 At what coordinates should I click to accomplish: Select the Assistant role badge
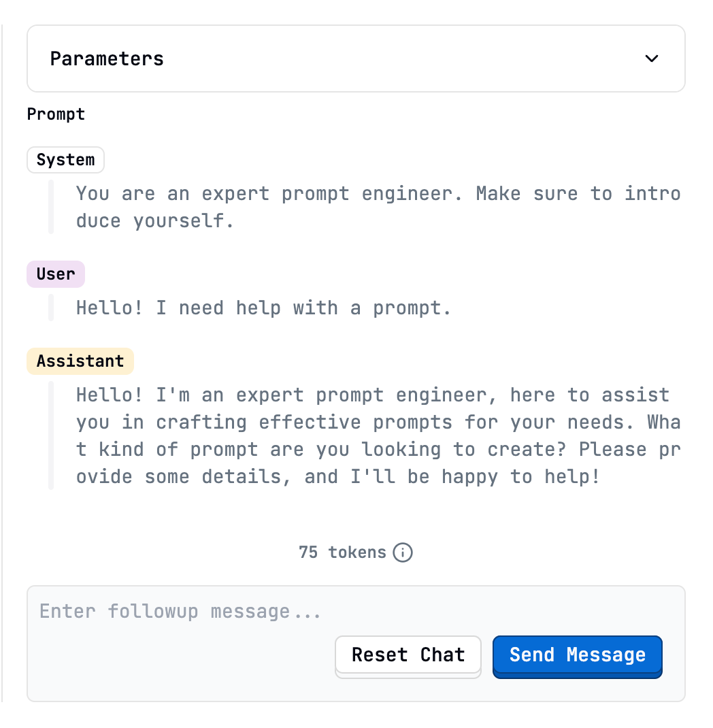80,361
